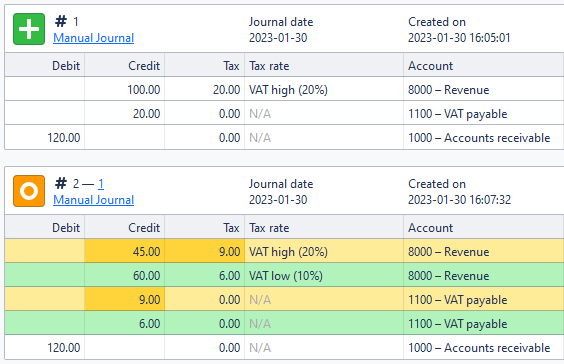The height and width of the screenshot is (364, 564).
Task: Click 8000 – Revenue in journal 1
Action: pos(449,90)
